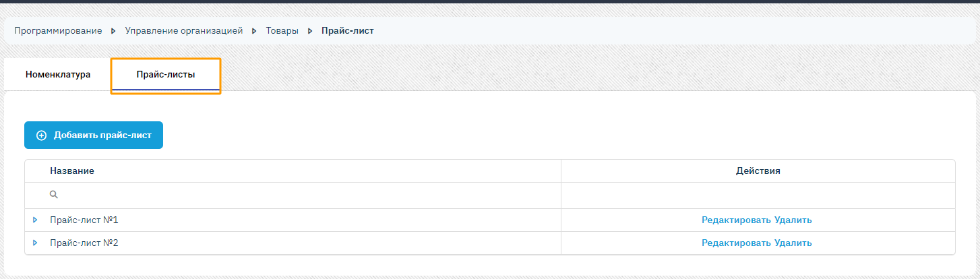Image resolution: width=980 pixels, height=279 pixels.
Task: Add a new price list with Добавить прайс-лист
Action: click(94, 135)
